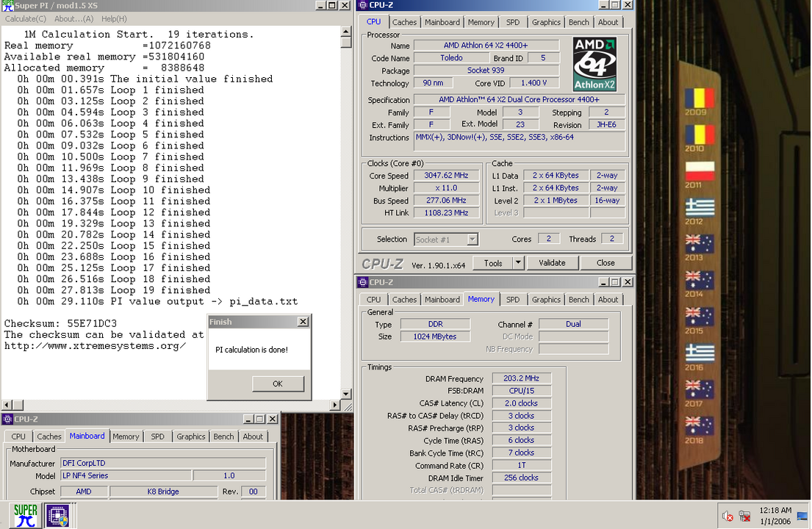Select Bench tab in Mainboard CPU-Z window
Image resolution: width=812 pixels, height=529 pixels.
[x=223, y=436]
